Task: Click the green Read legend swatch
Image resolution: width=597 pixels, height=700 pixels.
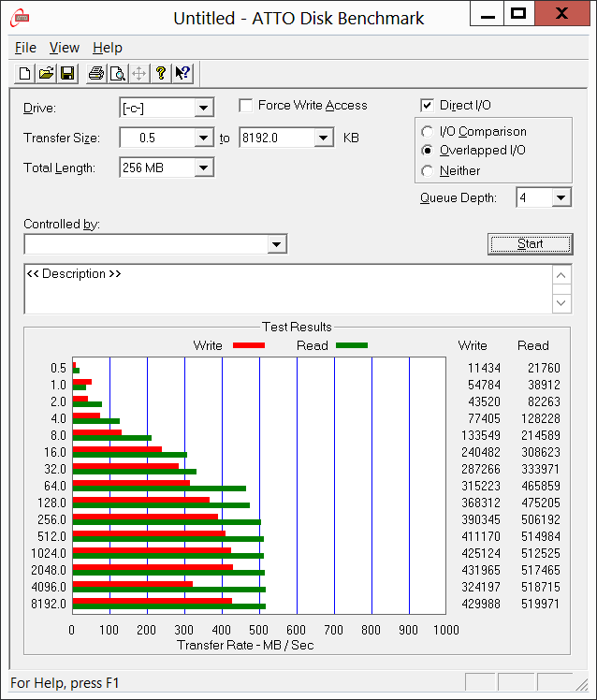Action: [x=352, y=345]
